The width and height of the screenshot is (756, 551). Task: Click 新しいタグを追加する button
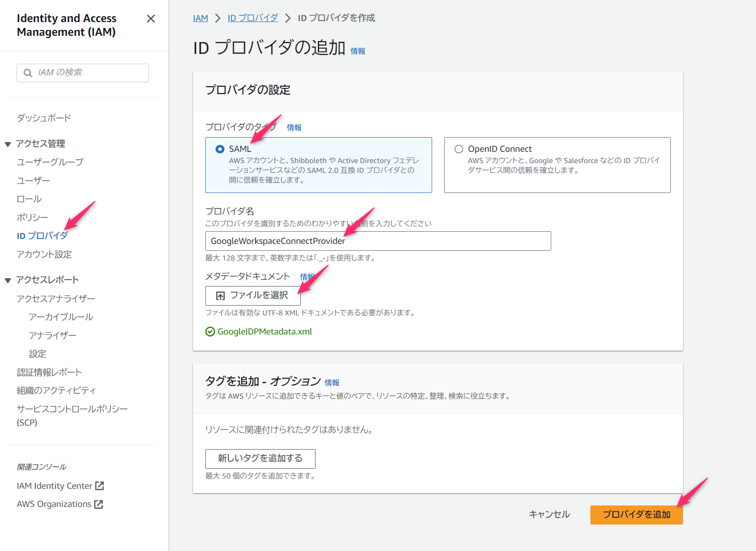coord(260,459)
